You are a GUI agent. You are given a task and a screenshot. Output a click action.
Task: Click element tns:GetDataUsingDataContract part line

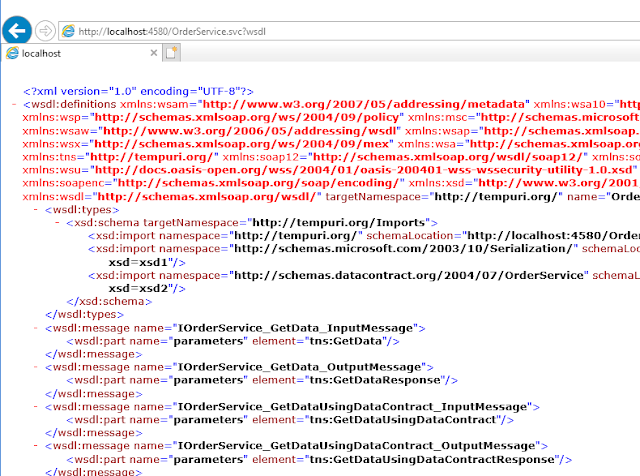tap(290, 420)
